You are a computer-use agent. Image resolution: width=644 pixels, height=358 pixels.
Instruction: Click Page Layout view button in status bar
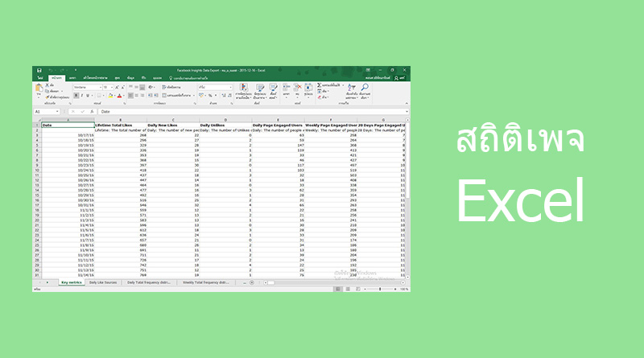[348, 289]
